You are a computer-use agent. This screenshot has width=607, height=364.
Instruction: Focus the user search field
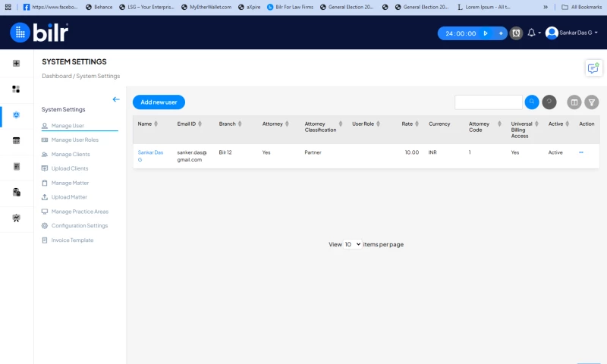[x=489, y=102]
